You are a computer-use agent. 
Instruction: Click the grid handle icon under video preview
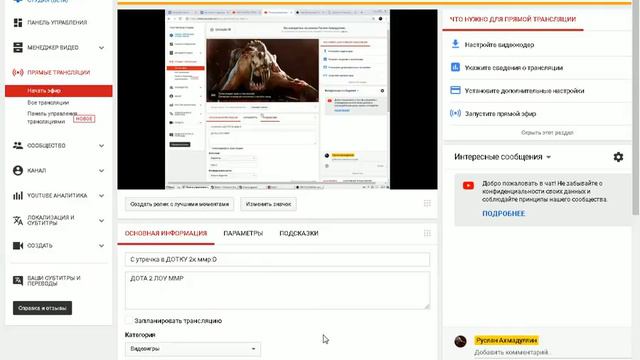point(427,203)
